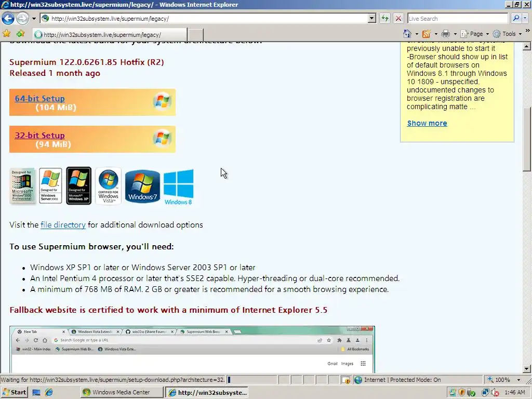Click Add to Favorites star-plus icon
The image size is (532, 399).
(x=20, y=34)
